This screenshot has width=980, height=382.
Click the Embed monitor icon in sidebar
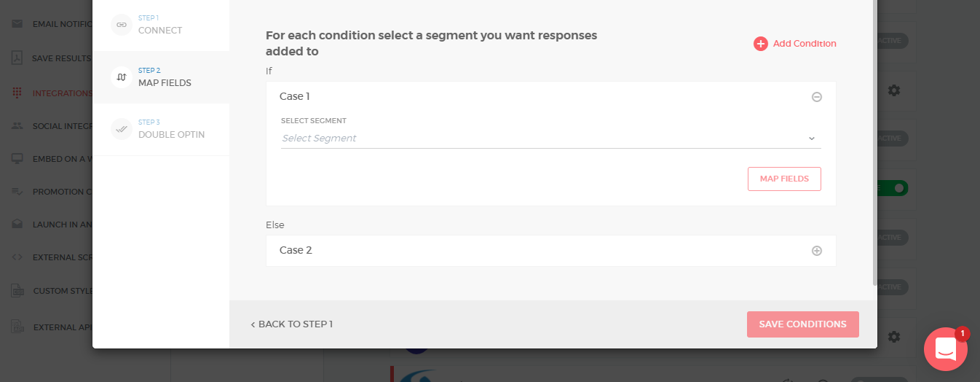pos(17,158)
